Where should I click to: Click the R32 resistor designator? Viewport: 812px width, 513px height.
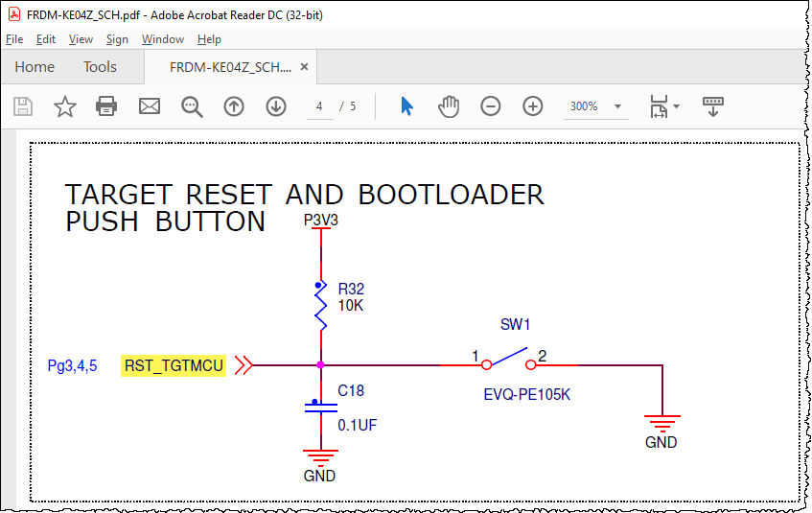351,289
